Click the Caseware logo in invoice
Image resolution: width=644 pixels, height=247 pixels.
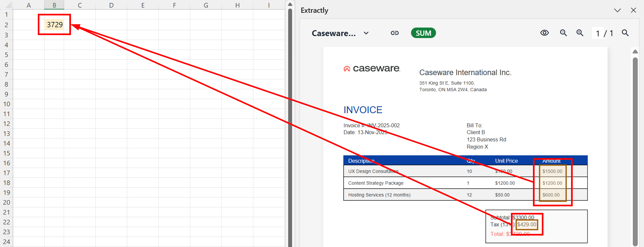coord(372,69)
